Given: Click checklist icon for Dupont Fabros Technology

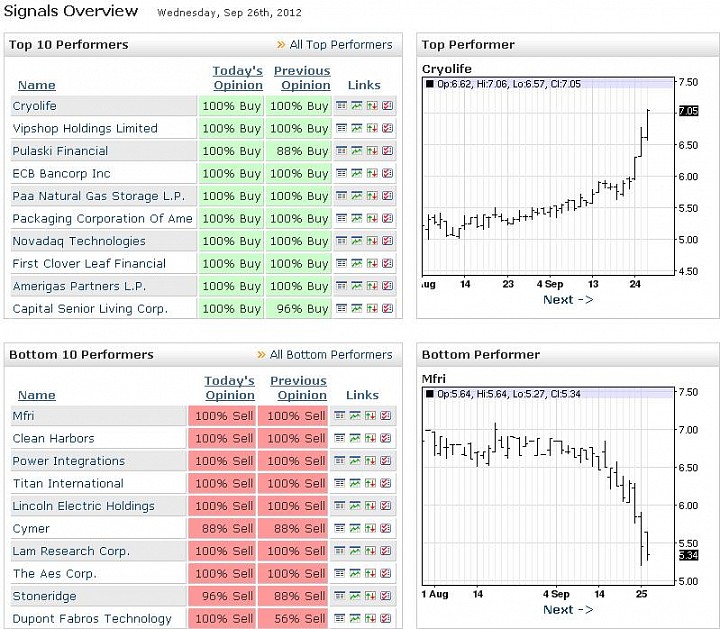Looking at the screenshot, I should (386, 618).
